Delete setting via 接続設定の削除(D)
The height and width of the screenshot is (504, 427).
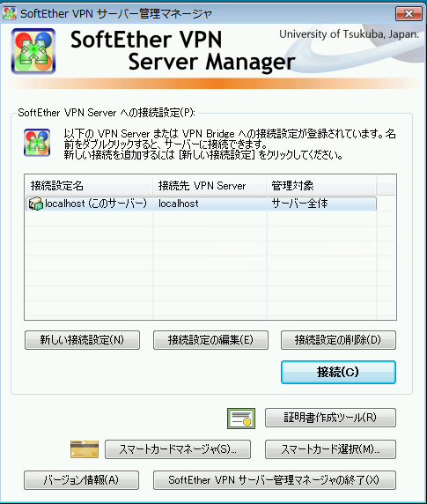coord(338,340)
